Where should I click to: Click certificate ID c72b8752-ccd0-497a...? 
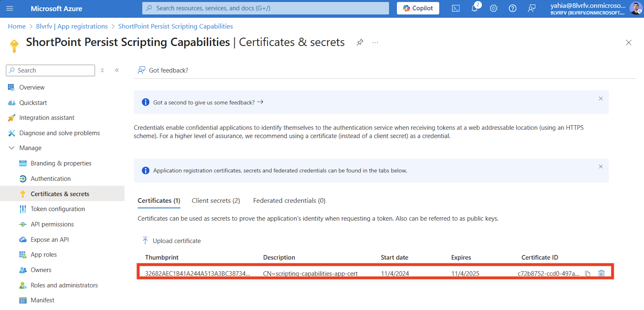click(x=548, y=274)
